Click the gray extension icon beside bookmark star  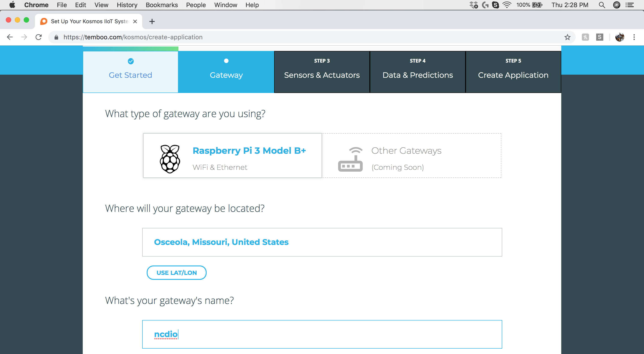pyautogui.click(x=585, y=37)
